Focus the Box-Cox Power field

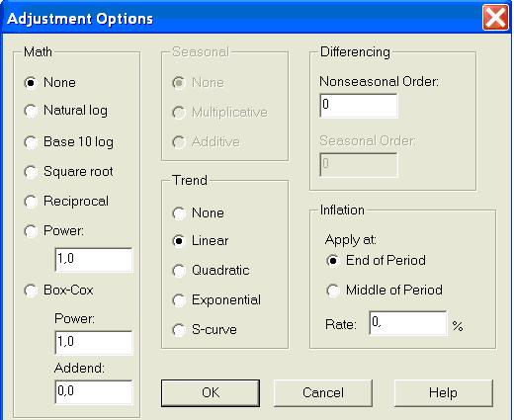94,343
